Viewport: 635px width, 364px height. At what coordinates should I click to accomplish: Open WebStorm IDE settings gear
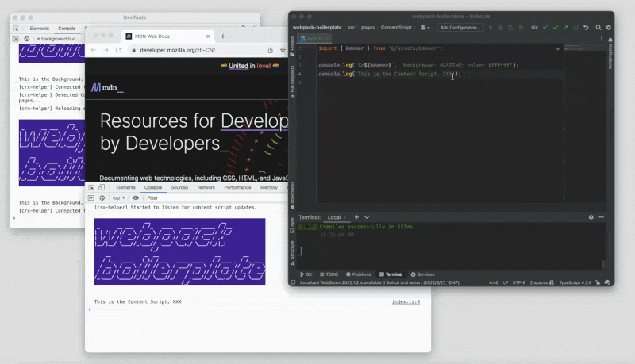pos(608,28)
